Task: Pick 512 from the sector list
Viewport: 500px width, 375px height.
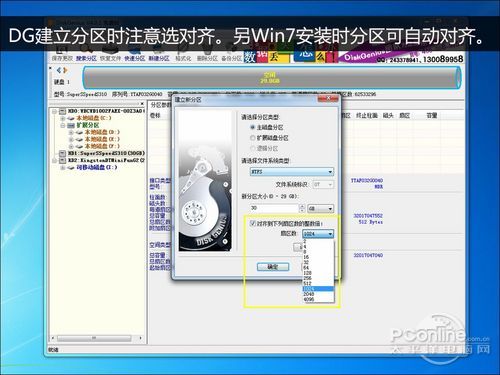Action: pos(318,283)
